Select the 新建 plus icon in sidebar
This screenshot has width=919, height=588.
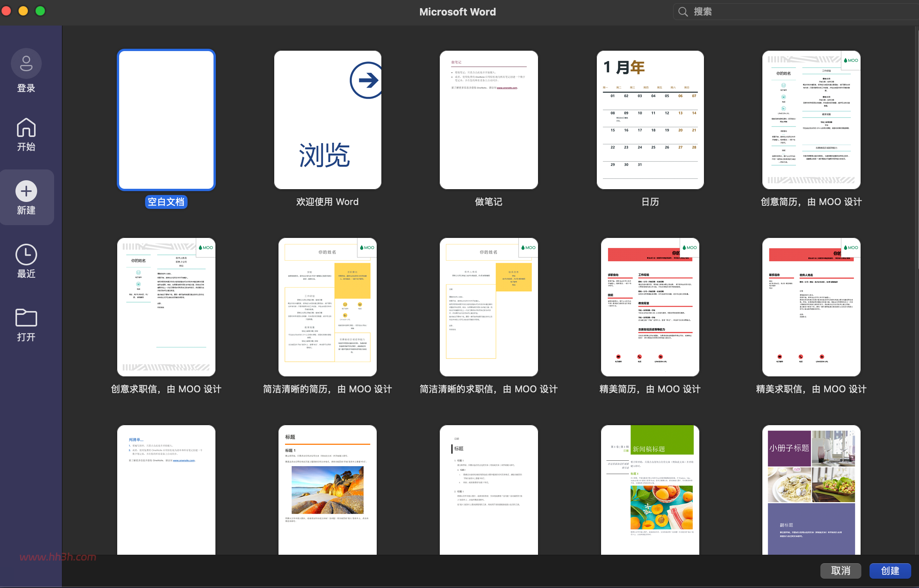pyautogui.click(x=26, y=191)
